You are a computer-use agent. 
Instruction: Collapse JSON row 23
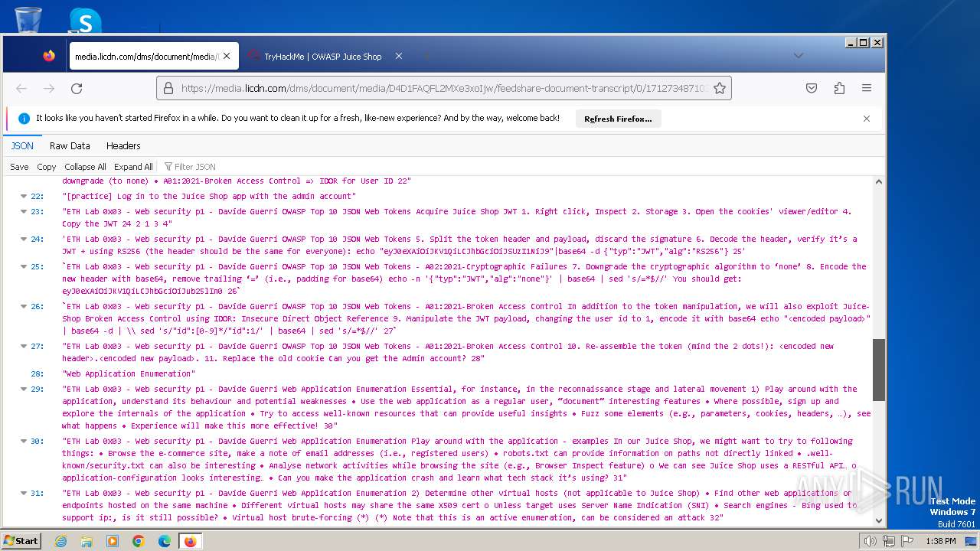pyautogui.click(x=24, y=212)
